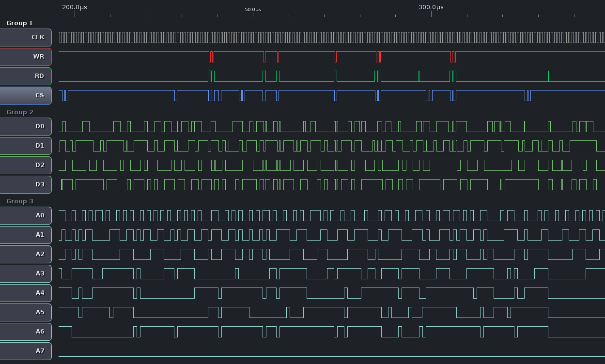Select the D0 data channel label
Image resolution: width=605 pixels, height=364 pixels.
coord(26,126)
